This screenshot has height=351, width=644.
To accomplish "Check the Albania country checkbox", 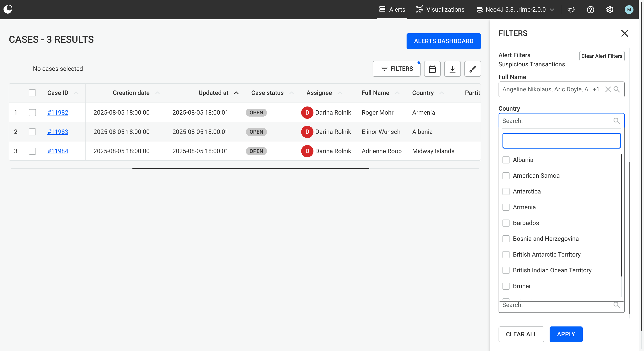I will tap(506, 160).
